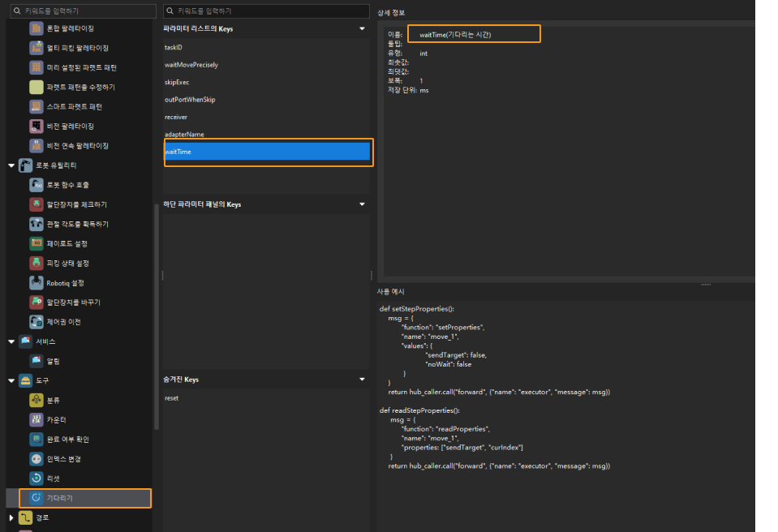Screen dimensions: 778x532
Task: Click the step list vertical scrollbar
Action: (x=157, y=316)
